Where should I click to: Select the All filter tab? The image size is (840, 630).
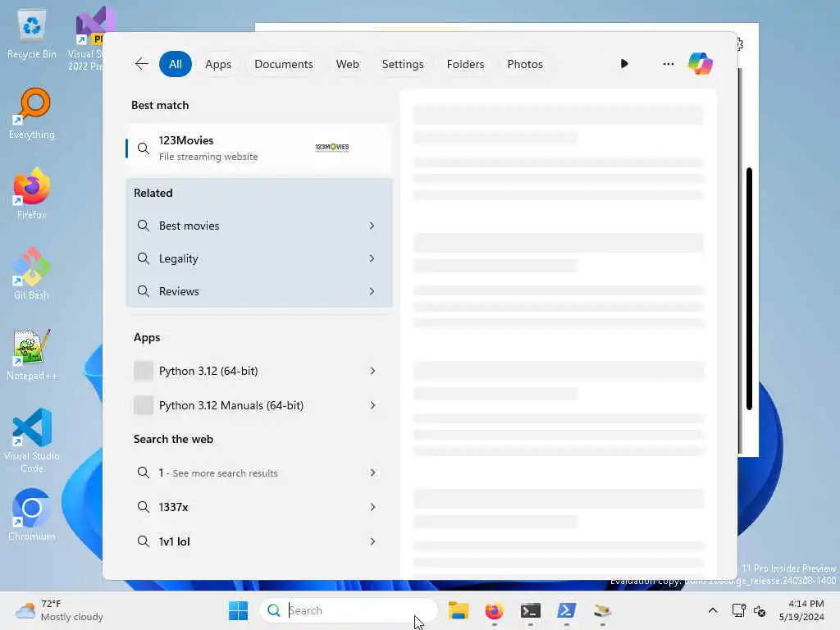(176, 64)
